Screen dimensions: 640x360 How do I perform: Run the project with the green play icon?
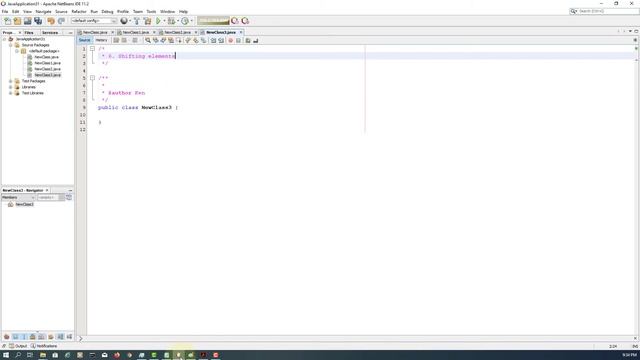coord(158,21)
